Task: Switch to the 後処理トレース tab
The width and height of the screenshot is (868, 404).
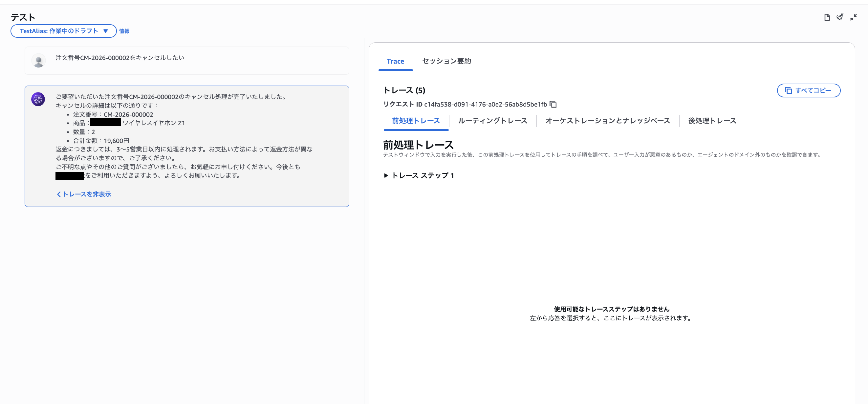Action: tap(712, 121)
